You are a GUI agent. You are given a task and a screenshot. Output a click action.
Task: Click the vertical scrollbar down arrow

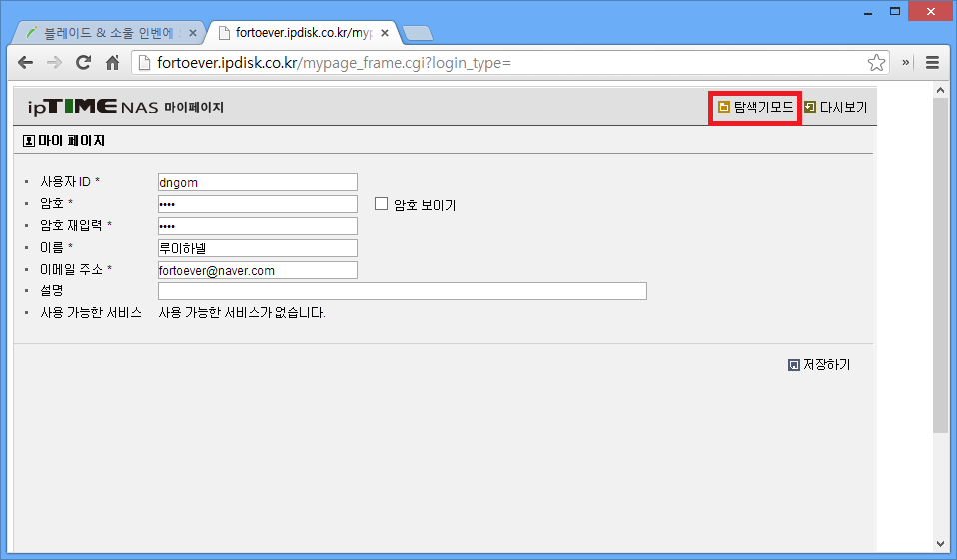click(x=940, y=543)
